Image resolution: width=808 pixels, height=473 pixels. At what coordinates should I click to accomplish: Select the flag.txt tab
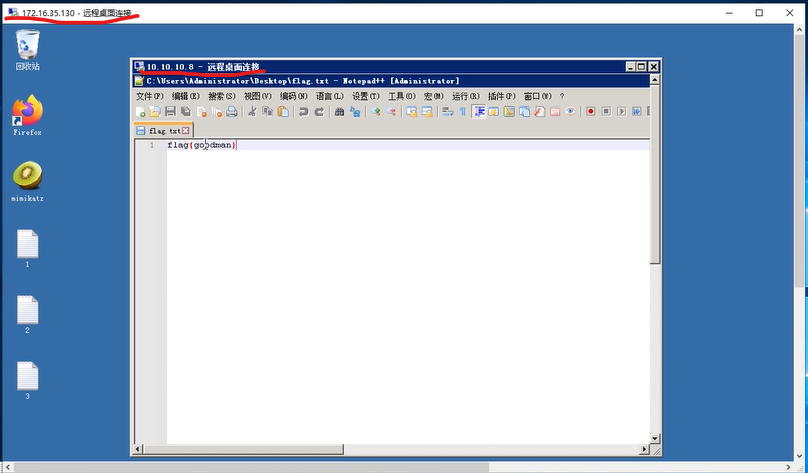click(x=164, y=131)
